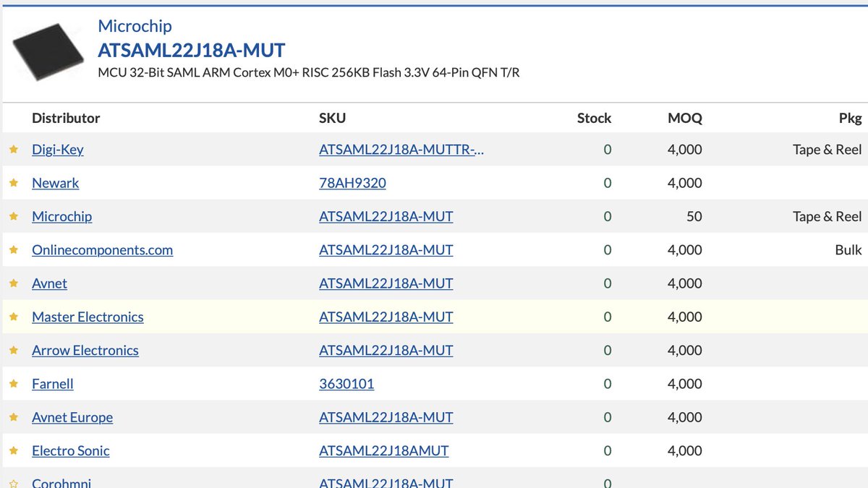Click the Pkg column header

click(851, 118)
